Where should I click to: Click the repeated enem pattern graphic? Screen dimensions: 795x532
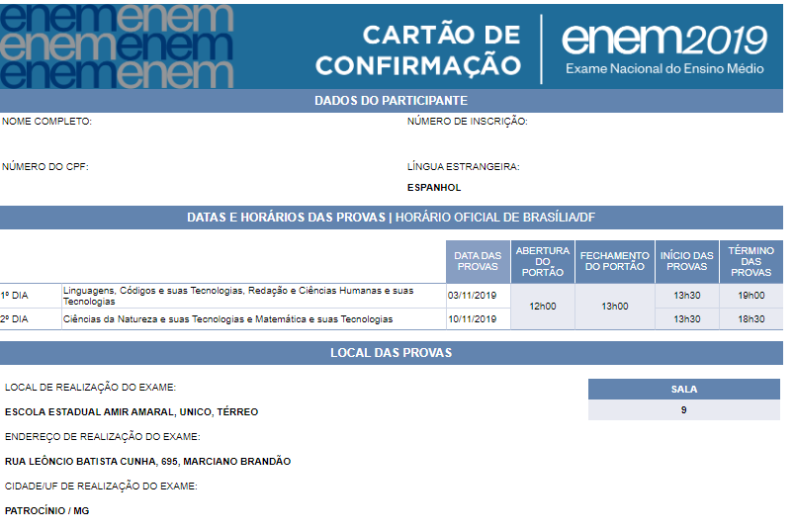tap(117, 46)
